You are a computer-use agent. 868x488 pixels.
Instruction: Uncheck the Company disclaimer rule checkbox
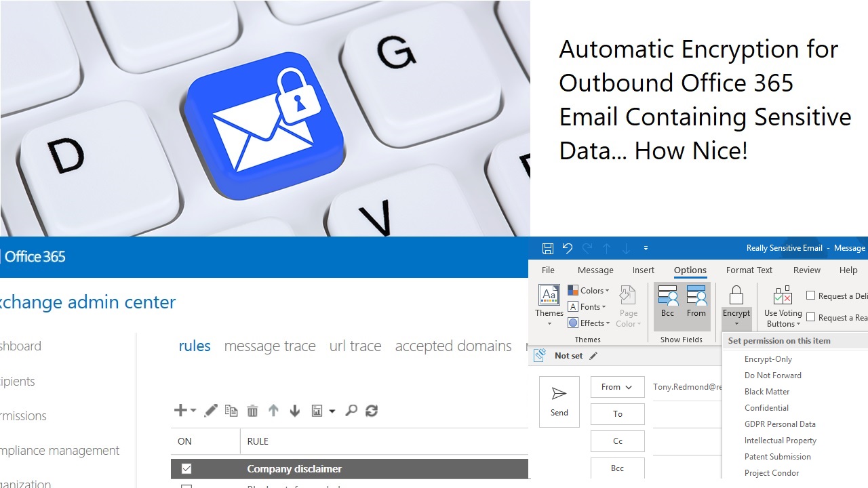pyautogui.click(x=186, y=468)
